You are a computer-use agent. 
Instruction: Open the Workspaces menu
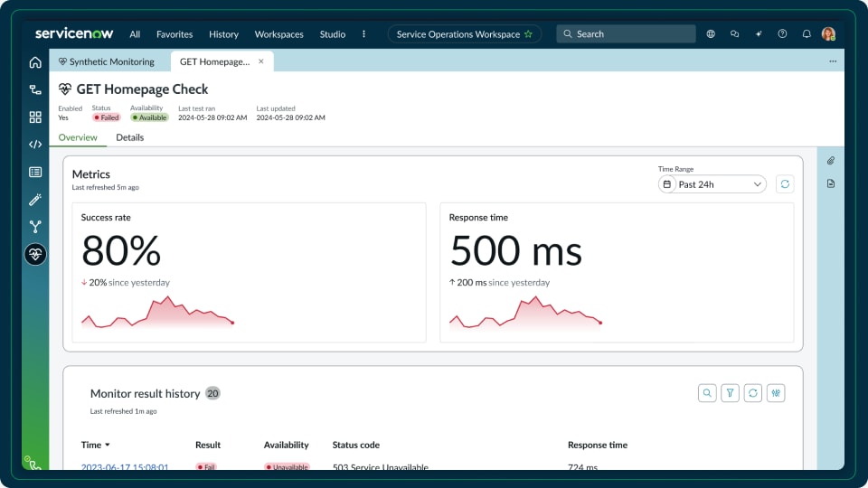click(278, 34)
